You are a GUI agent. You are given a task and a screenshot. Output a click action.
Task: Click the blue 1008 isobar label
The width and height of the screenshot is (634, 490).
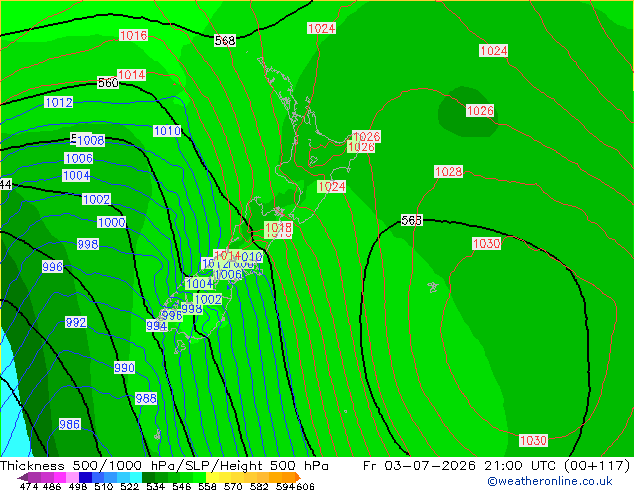click(x=91, y=140)
